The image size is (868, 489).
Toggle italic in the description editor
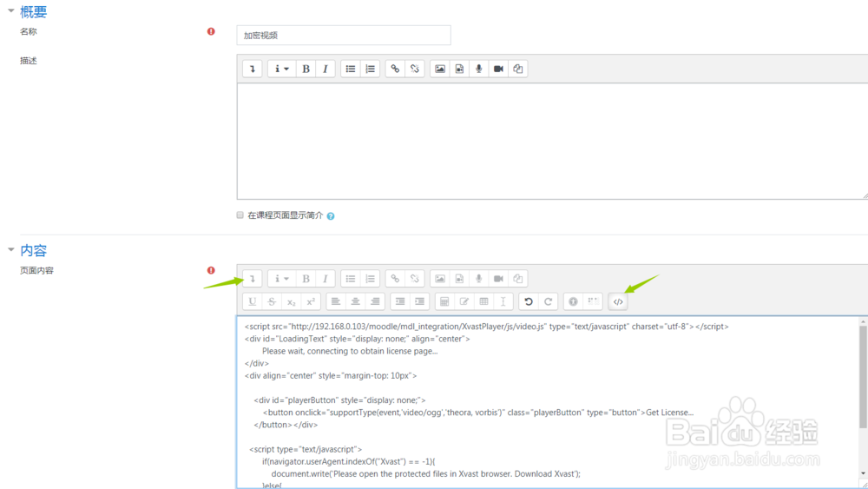[325, 69]
